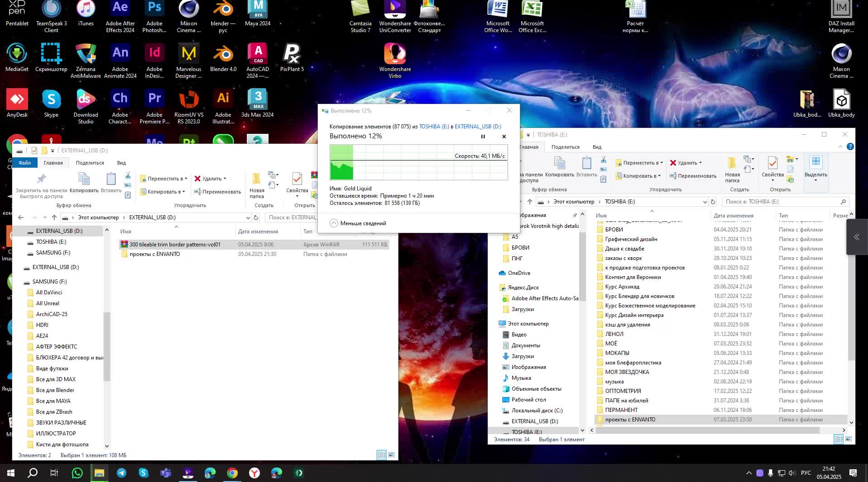Screen dimensions: 868x482
Task: Refresh the EXTERNAL_USB window folder view
Action: click(x=256, y=217)
